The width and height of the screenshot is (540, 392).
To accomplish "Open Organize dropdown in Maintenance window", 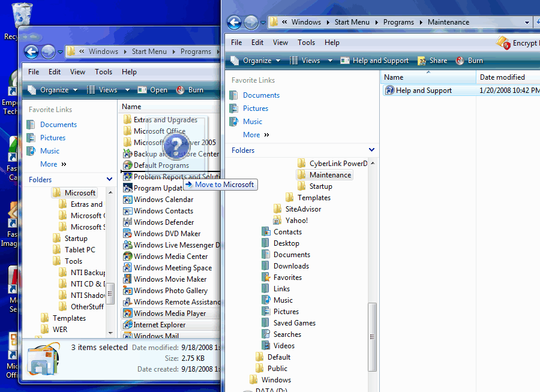I will (x=255, y=61).
